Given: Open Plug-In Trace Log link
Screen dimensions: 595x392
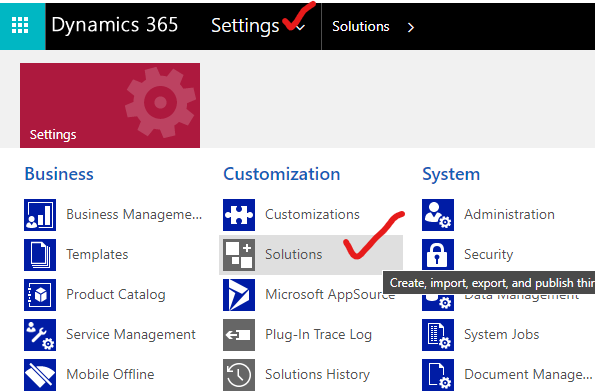Looking at the screenshot, I should (318, 335).
